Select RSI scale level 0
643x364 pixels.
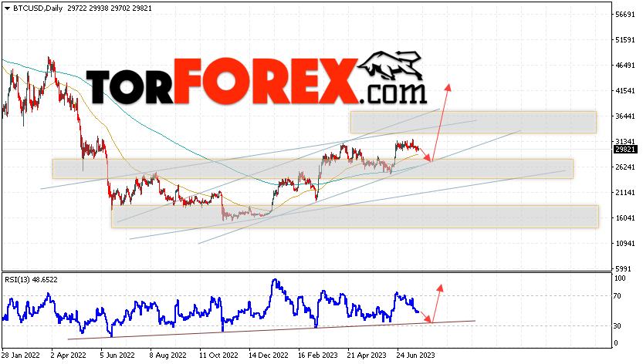coord(616,343)
